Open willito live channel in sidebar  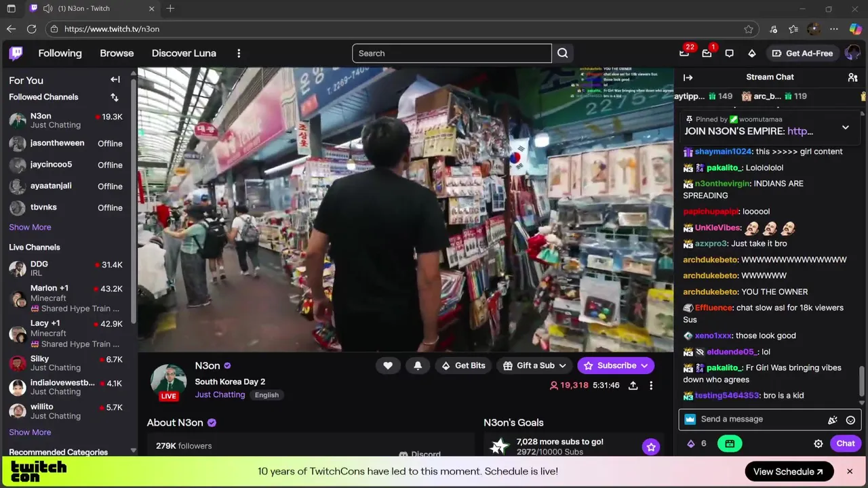click(x=66, y=411)
